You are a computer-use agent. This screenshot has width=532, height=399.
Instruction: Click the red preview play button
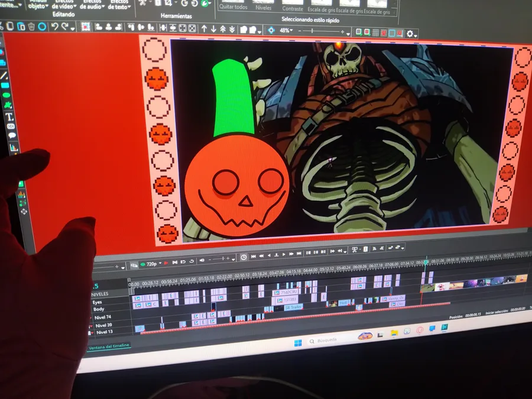[x=166, y=262]
